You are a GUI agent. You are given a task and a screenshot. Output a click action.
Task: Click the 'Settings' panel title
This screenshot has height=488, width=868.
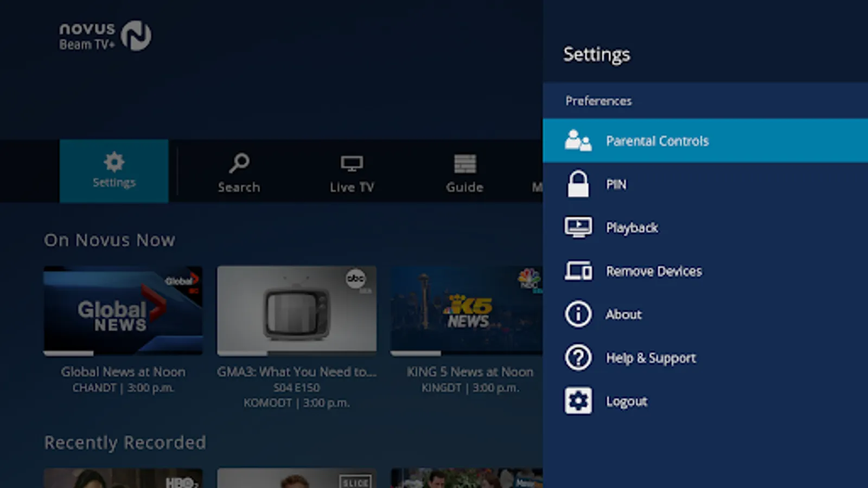[x=597, y=54]
